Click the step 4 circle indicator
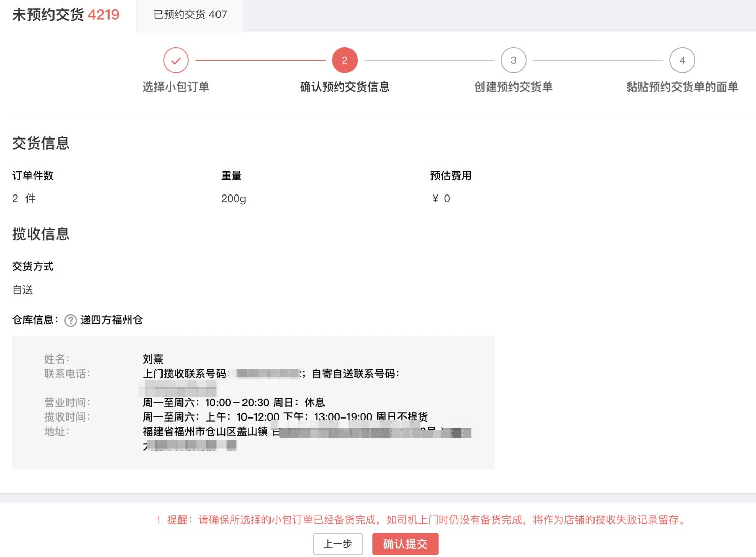756x557 pixels. (682, 60)
